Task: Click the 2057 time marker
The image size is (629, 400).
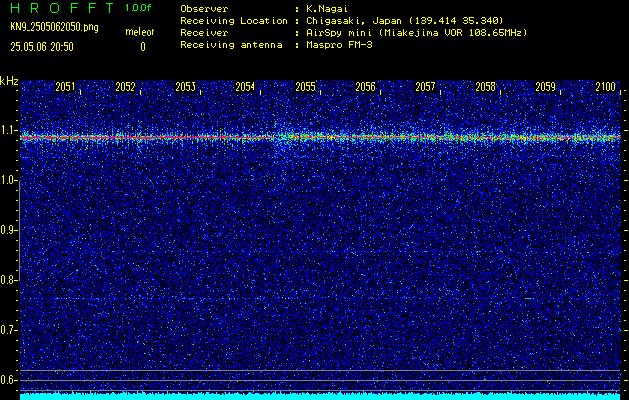Action: pyautogui.click(x=425, y=87)
